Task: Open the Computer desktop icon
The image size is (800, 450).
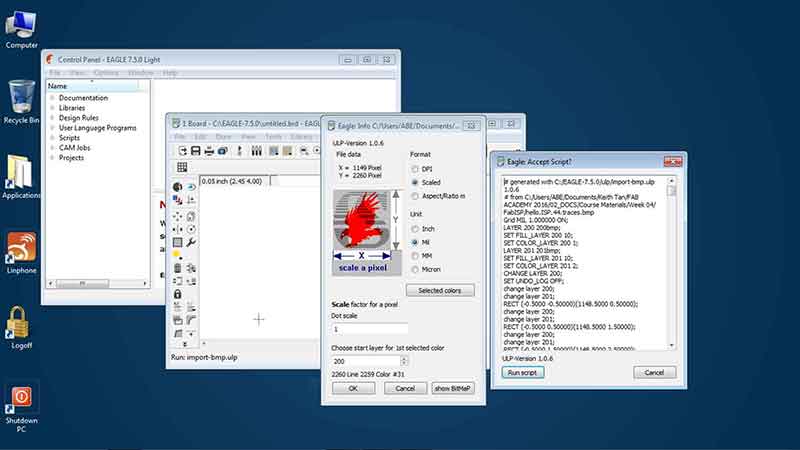Action: point(21,30)
